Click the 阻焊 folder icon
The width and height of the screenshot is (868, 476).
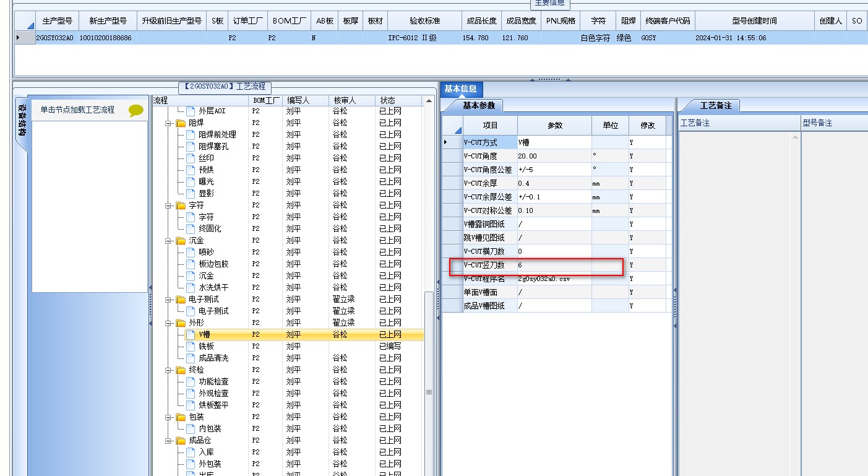(181, 123)
